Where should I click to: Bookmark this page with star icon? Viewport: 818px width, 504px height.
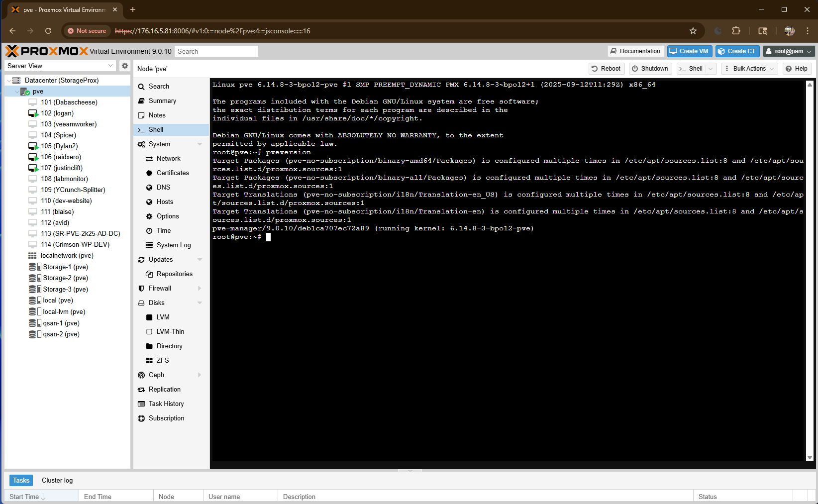pos(693,31)
